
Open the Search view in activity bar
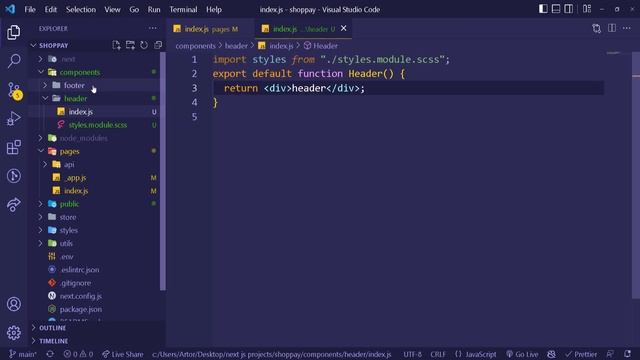point(13,61)
